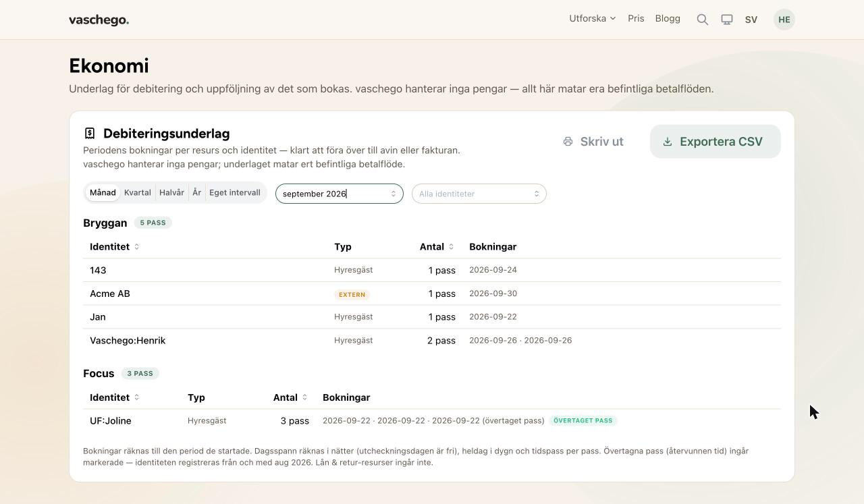This screenshot has width=864, height=504.
Task: Expand the Utforska menu
Action: click(593, 19)
